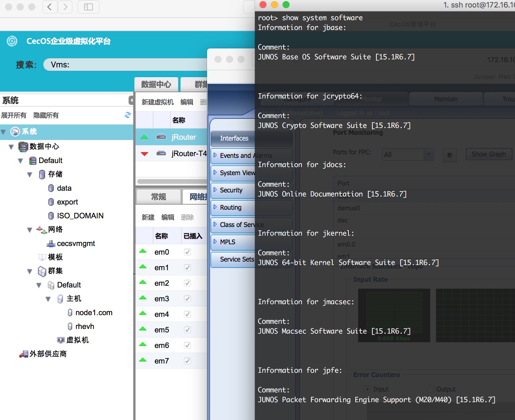Collapse the 存储 tree node
This screenshot has width=515, height=420.
tap(30, 175)
